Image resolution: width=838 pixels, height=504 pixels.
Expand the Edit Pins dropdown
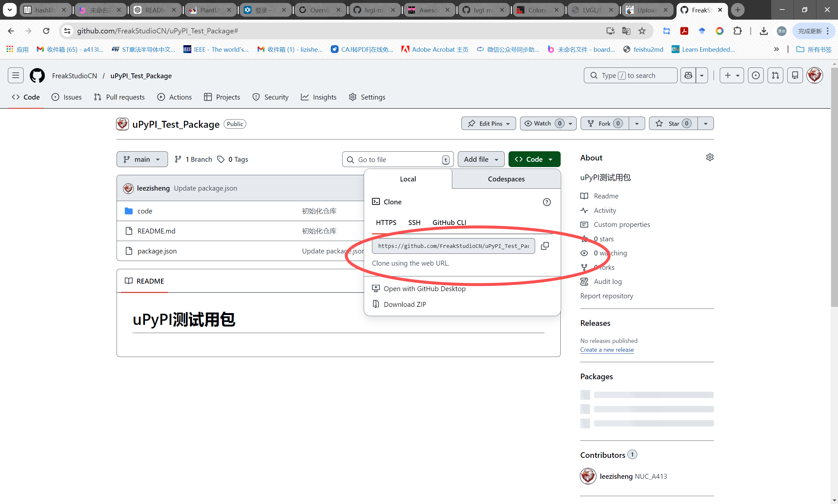[488, 123]
